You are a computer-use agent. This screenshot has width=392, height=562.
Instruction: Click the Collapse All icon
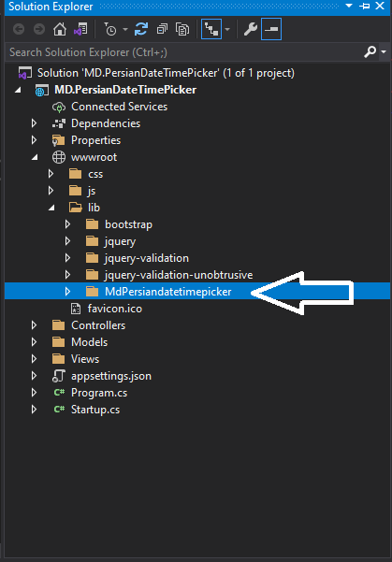click(x=162, y=29)
